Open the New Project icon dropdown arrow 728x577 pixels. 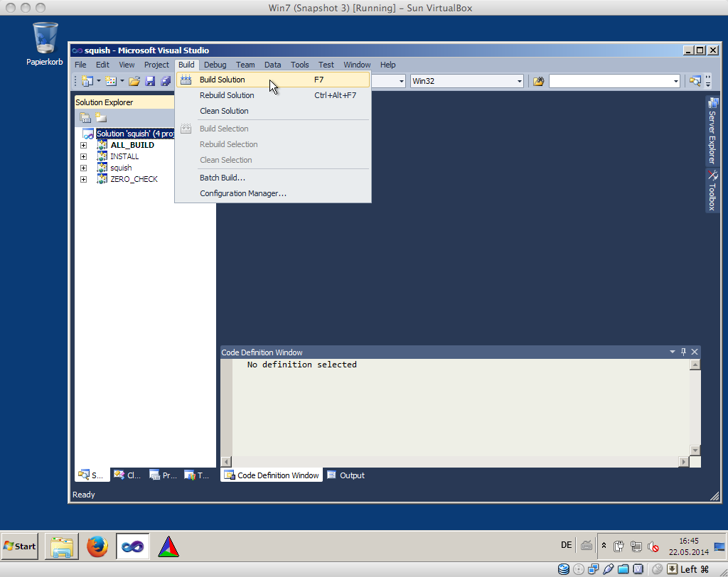click(x=98, y=81)
